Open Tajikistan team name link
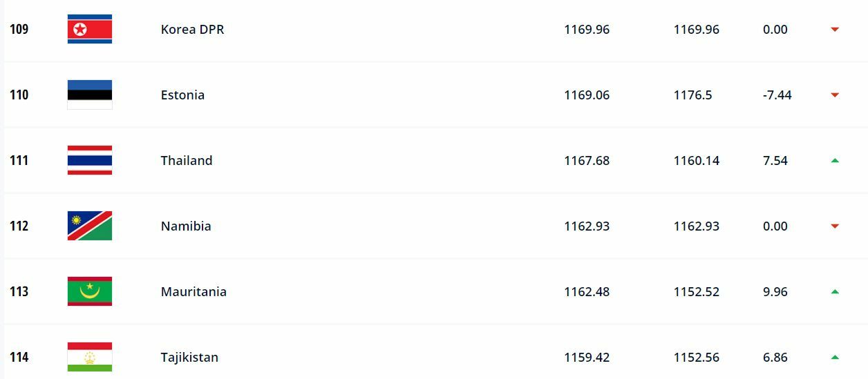868x379 pixels. 189,358
